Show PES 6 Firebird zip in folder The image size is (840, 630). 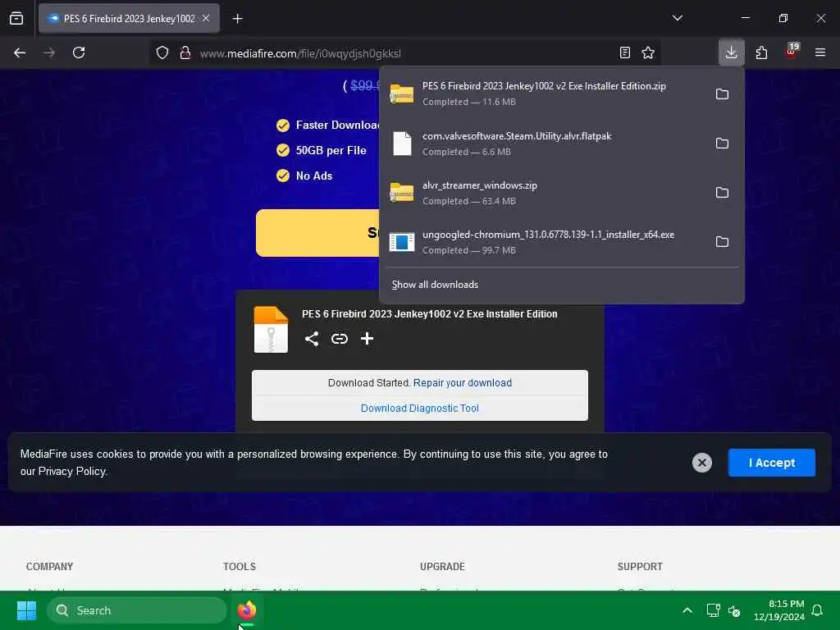pos(722,94)
